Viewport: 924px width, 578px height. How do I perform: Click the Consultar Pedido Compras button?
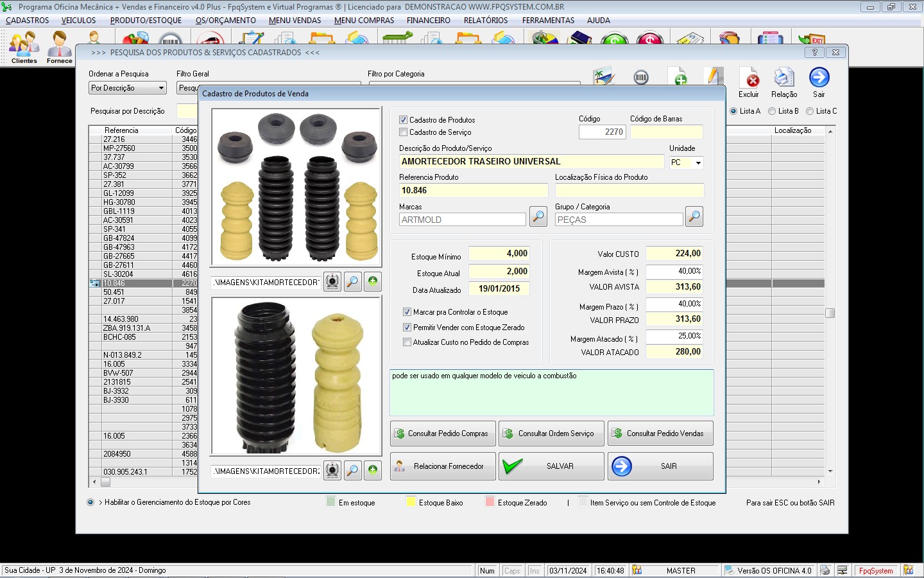coord(443,433)
